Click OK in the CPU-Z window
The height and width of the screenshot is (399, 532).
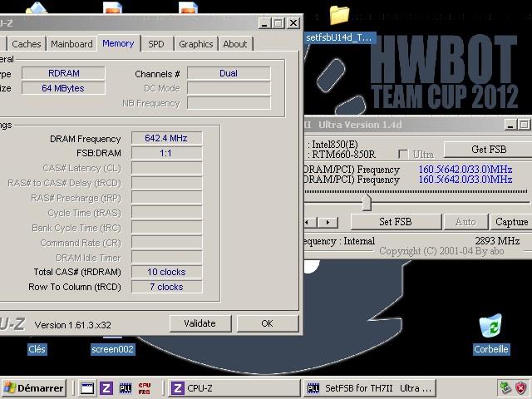click(268, 323)
